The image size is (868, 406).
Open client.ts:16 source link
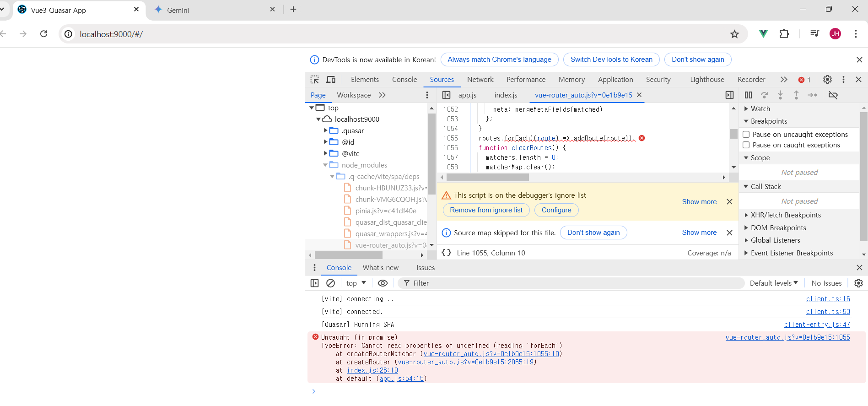coord(828,299)
